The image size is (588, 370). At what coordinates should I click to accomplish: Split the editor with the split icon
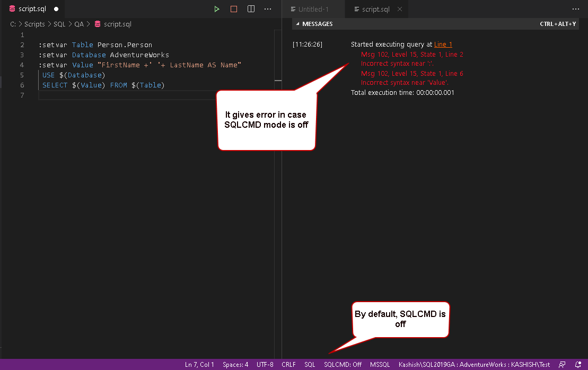click(251, 9)
